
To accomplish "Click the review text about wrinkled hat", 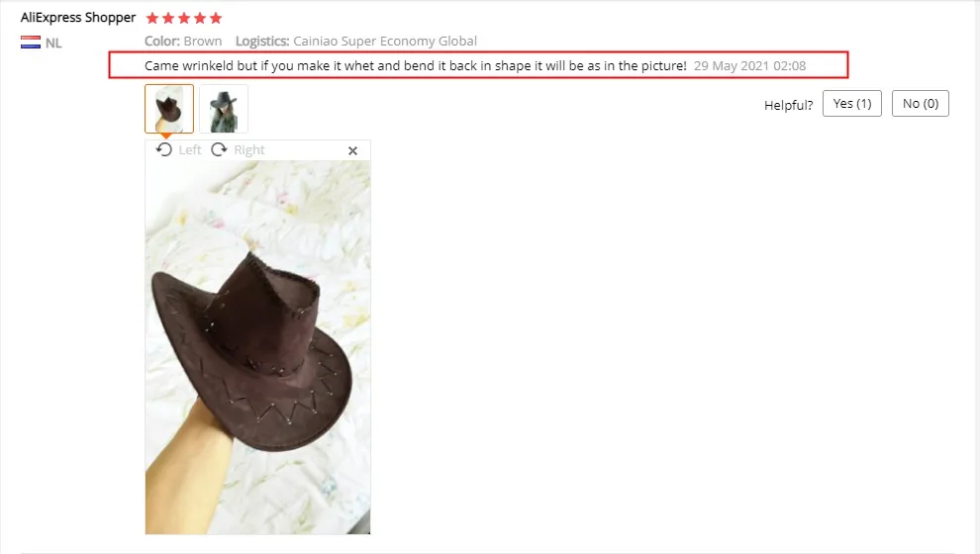I will [x=416, y=65].
